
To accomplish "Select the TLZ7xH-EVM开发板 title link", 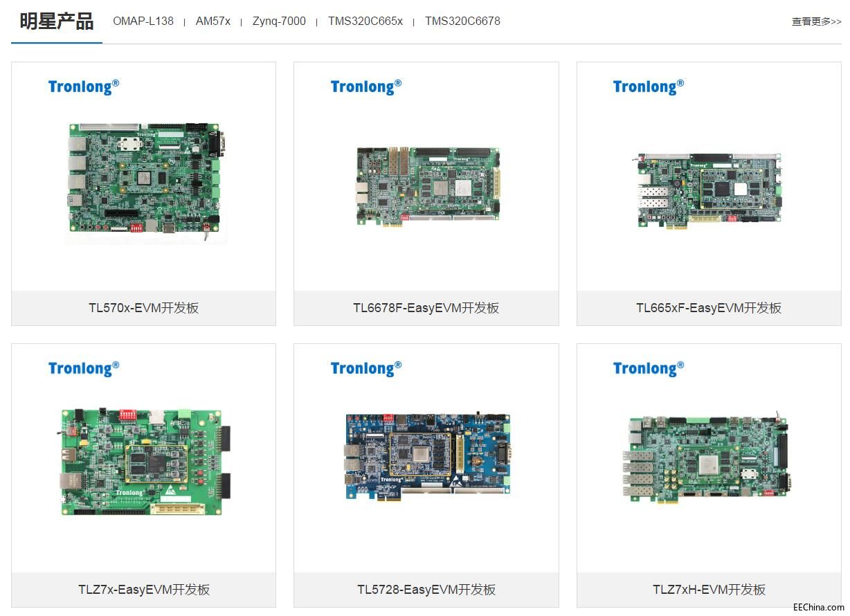I will (709, 590).
